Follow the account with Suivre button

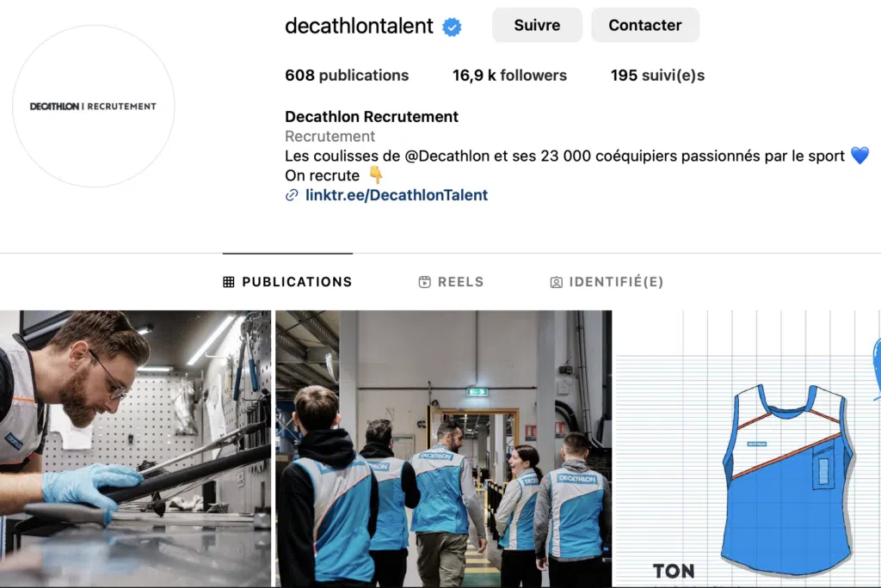(x=537, y=25)
